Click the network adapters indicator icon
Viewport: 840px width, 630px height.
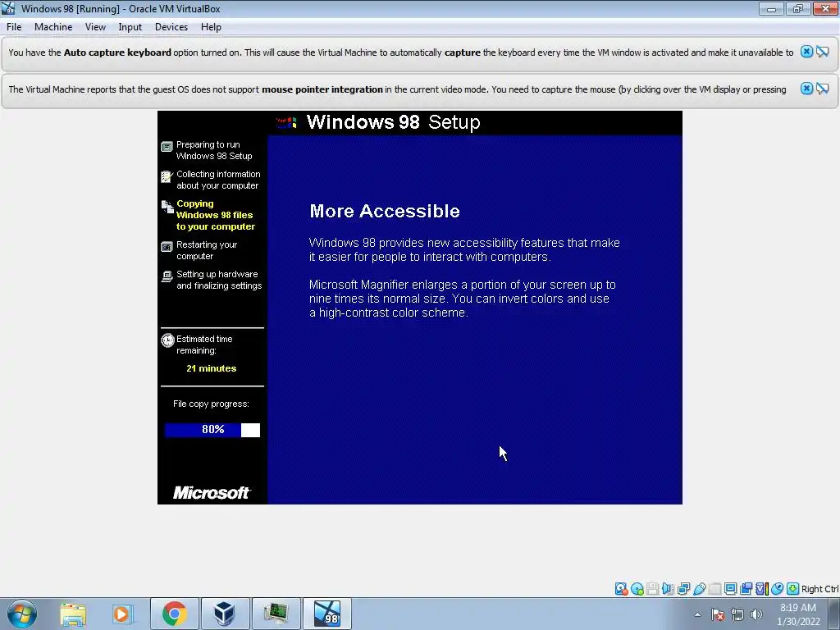point(683,589)
